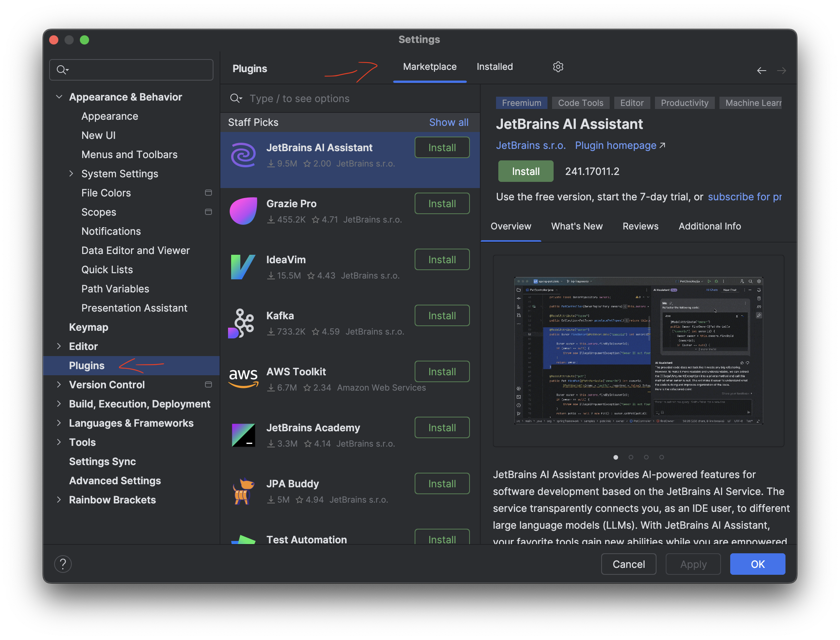Collapse the Appearance & Behavior section
The width and height of the screenshot is (840, 640).
coord(59,97)
